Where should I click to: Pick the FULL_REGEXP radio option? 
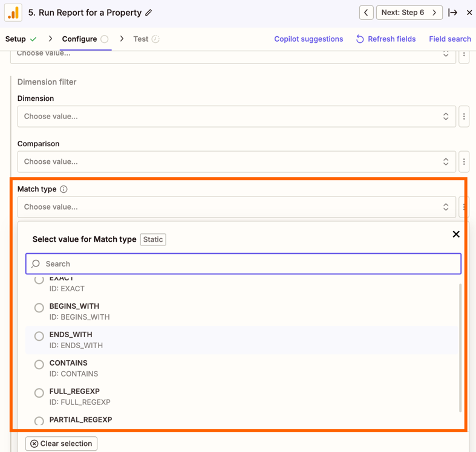(39, 393)
